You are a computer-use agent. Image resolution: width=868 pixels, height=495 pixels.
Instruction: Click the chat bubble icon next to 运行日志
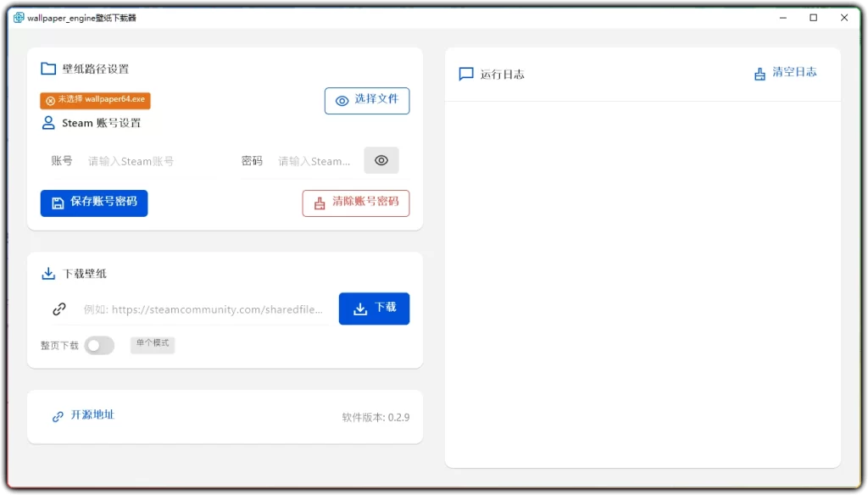click(465, 74)
